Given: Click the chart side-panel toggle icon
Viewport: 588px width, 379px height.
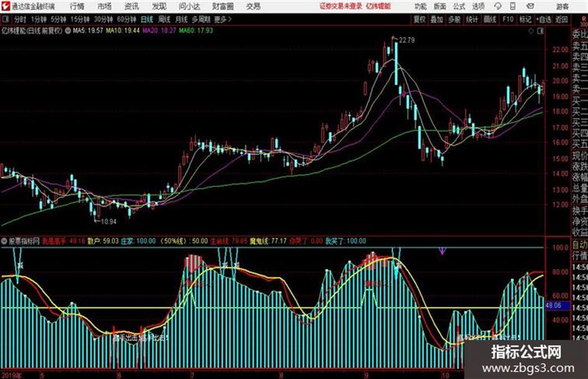Looking at the screenshot, I should pos(540,31).
